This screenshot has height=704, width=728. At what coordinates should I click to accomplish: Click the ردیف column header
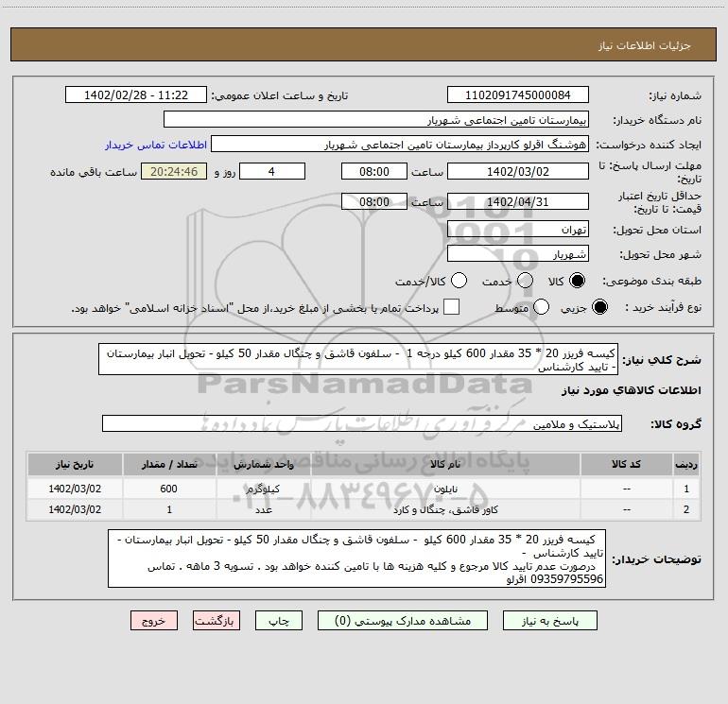tap(686, 464)
